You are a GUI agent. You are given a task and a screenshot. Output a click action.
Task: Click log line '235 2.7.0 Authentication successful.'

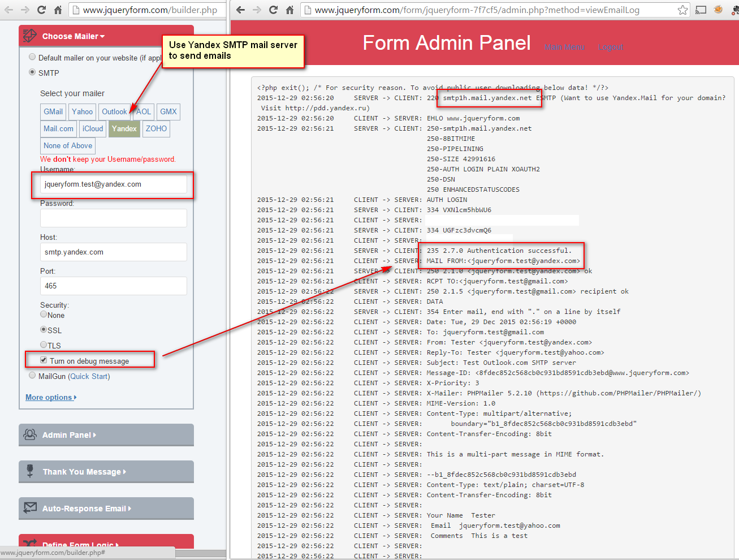(x=499, y=251)
